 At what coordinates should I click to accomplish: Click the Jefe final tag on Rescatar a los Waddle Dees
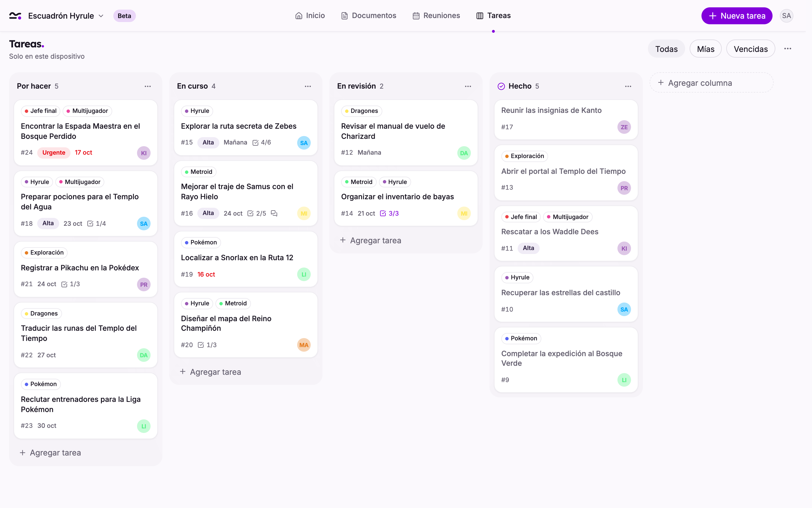click(x=521, y=217)
